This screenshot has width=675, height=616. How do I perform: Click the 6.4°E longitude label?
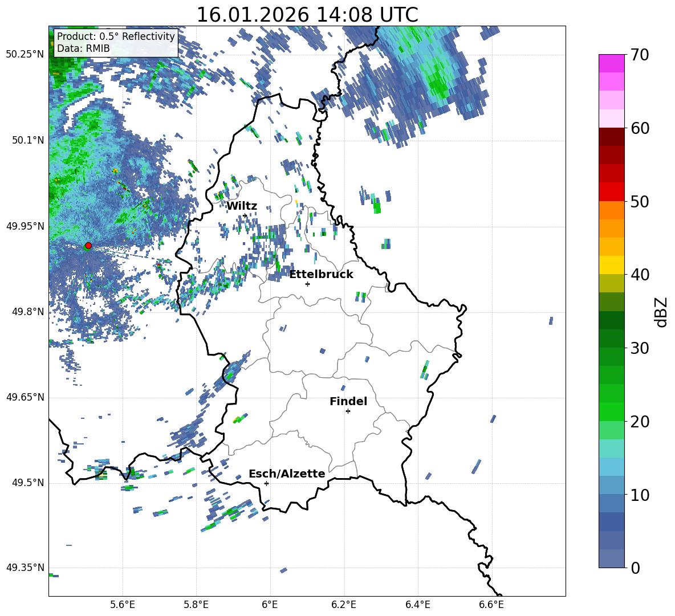pyautogui.click(x=417, y=605)
